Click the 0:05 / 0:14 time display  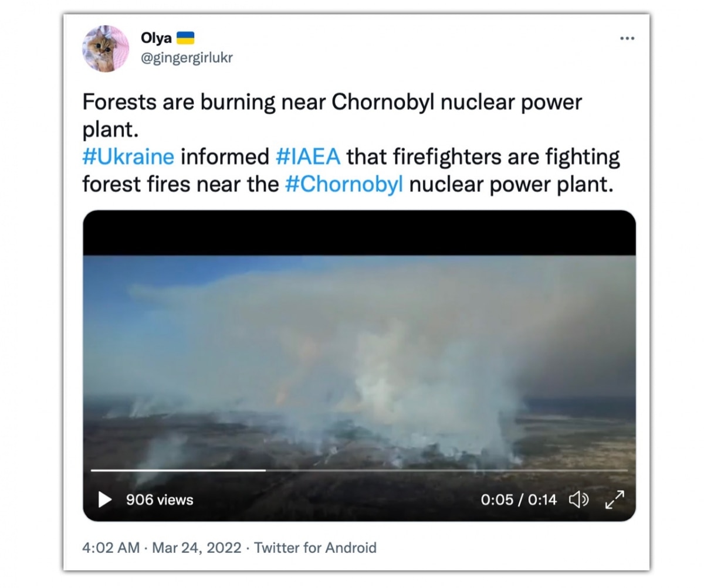(519, 499)
